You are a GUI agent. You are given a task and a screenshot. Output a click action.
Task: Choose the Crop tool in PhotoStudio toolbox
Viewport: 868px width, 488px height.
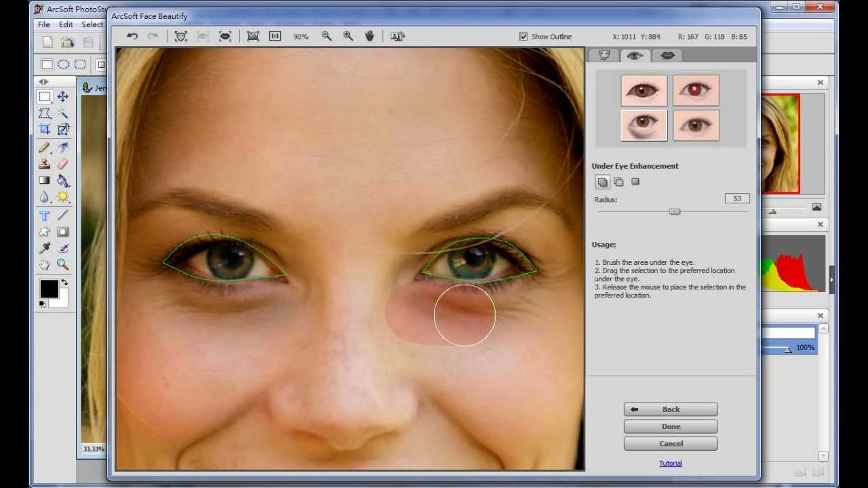pyautogui.click(x=45, y=129)
